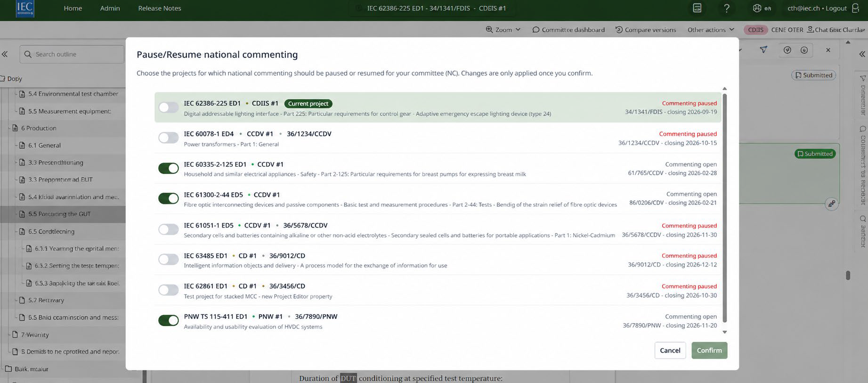Screen dimensions: 868x383
Task: Click the funnel icon in the right sidebar strip
Action: coord(863,78)
